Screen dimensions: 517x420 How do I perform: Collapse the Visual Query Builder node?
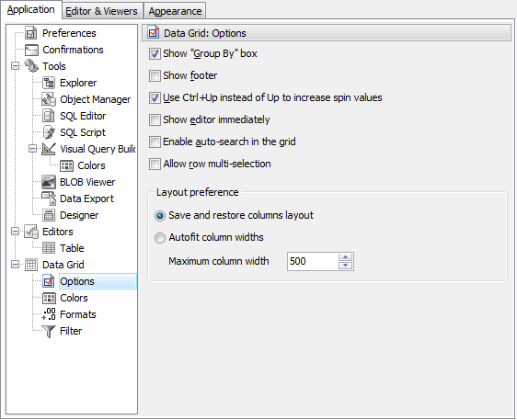32,149
